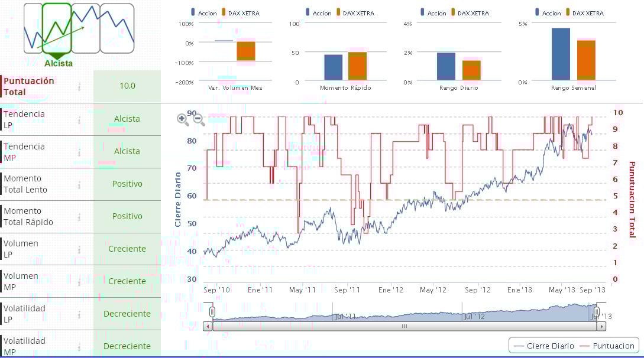Click the Creciente value for Volumen MP
Image resolution: width=644 pixels, height=358 pixels.
tap(127, 281)
